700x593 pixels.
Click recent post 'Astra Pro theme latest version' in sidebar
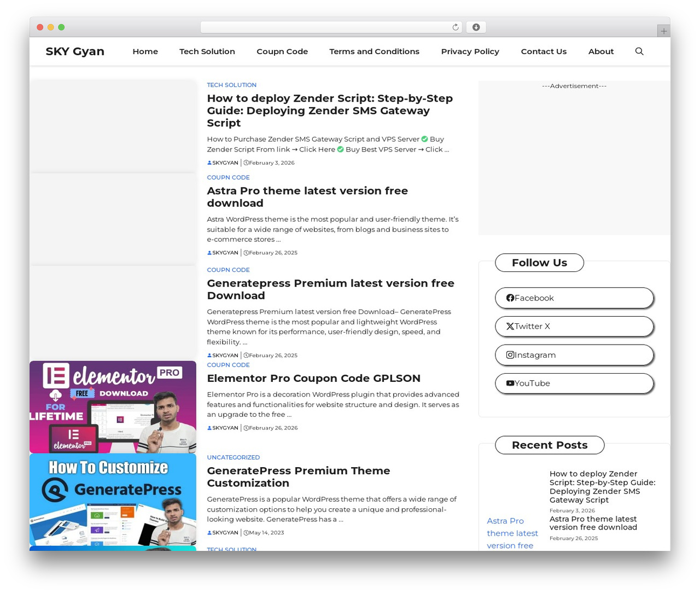pyautogui.click(x=593, y=524)
